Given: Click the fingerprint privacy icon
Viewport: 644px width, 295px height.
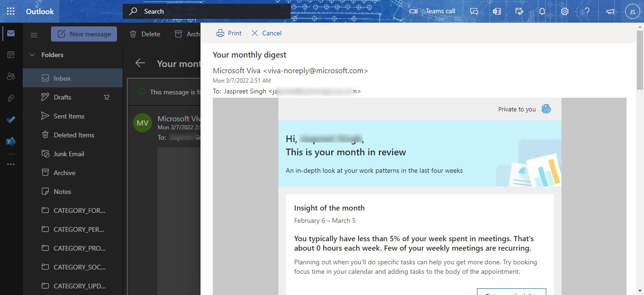Looking at the screenshot, I should click(x=546, y=109).
